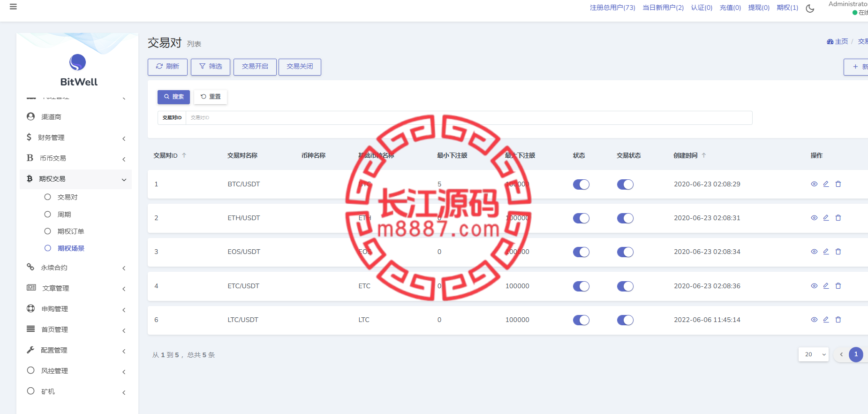The width and height of the screenshot is (868, 414).
Task: Open 当日新用户(2) header link
Action: [x=663, y=8]
